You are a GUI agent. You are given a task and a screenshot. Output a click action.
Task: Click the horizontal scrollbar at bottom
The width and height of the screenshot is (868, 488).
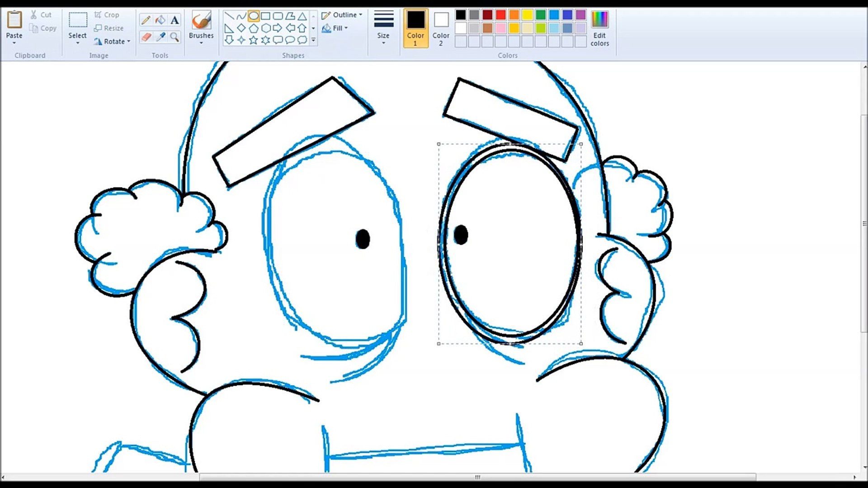pyautogui.click(x=477, y=477)
